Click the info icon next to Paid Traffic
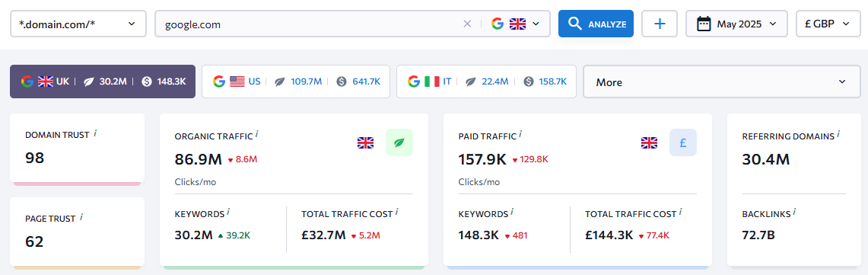The height and width of the screenshot is (275, 868). pos(520,135)
